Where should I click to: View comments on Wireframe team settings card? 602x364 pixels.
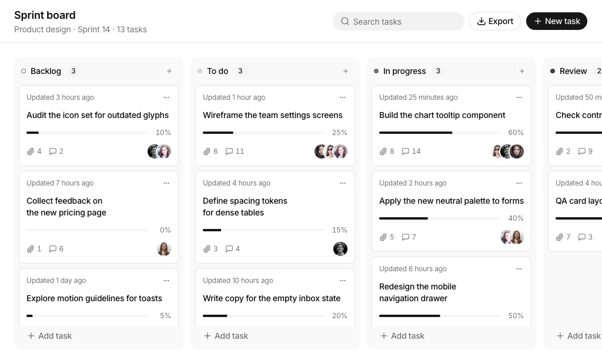click(235, 151)
